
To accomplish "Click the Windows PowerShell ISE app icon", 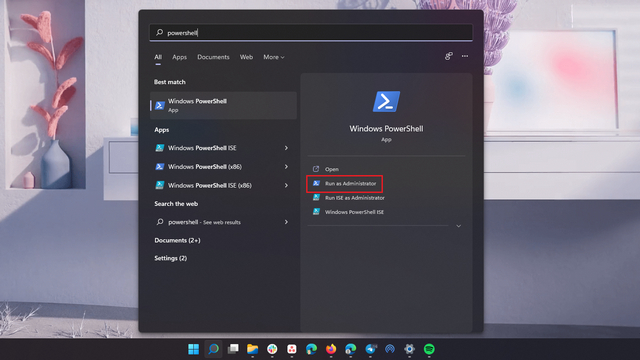I will [160, 148].
